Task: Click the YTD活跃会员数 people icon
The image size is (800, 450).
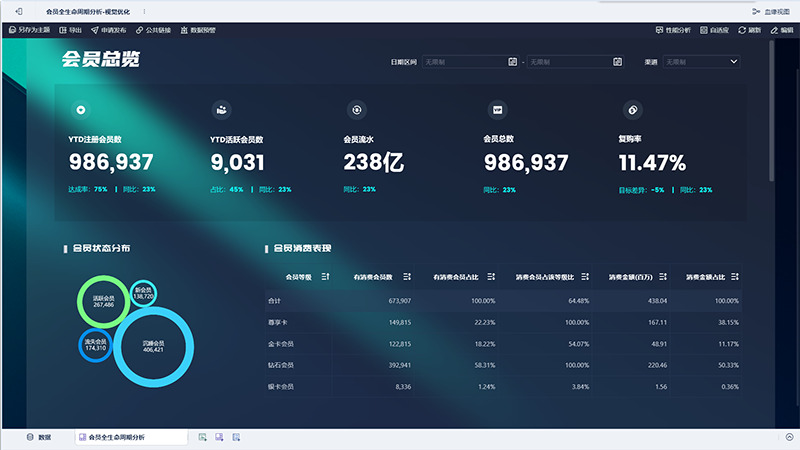Action: pos(221,110)
